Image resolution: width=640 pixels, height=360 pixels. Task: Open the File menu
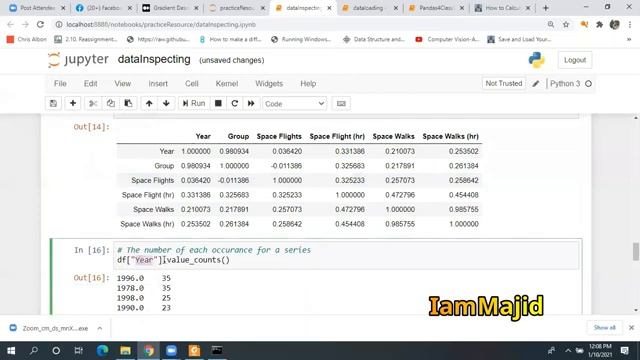(x=60, y=84)
